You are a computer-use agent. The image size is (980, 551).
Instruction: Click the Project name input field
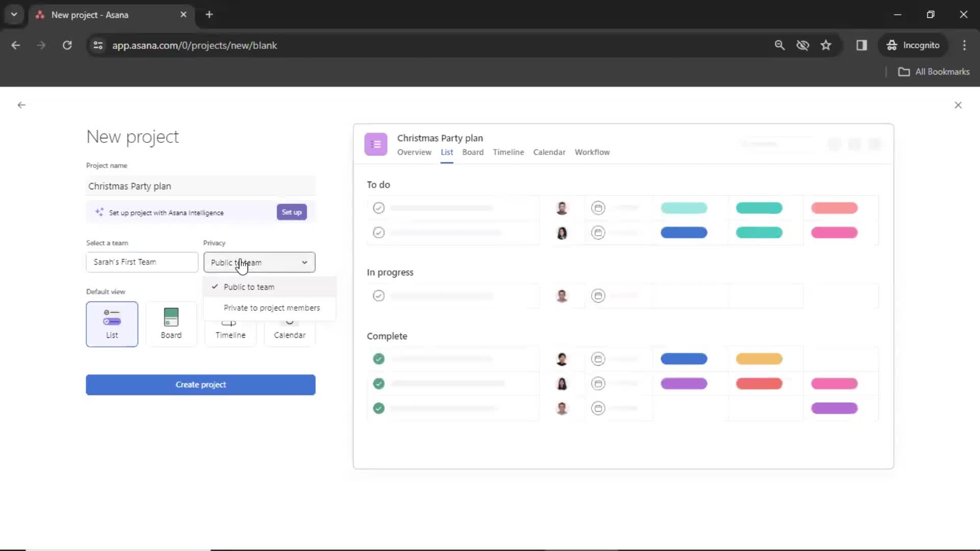tap(201, 186)
